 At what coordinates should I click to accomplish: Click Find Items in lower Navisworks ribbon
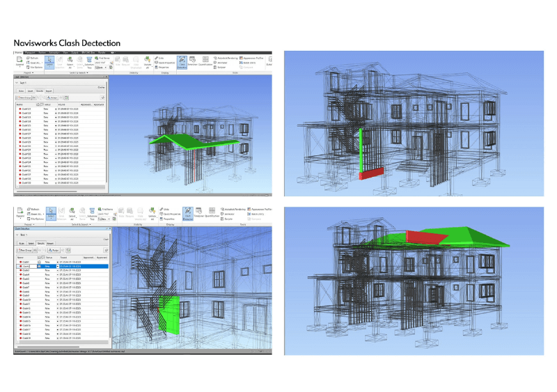tap(105, 210)
